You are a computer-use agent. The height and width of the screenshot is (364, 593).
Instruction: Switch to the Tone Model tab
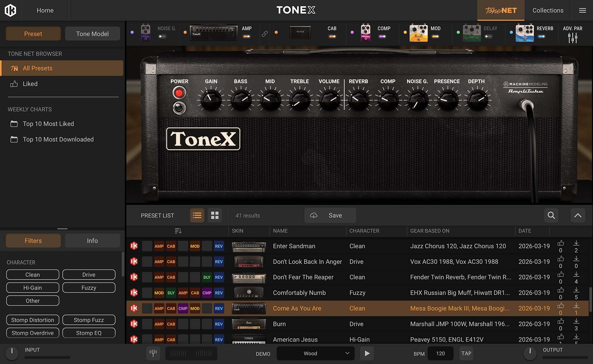coord(92,34)
